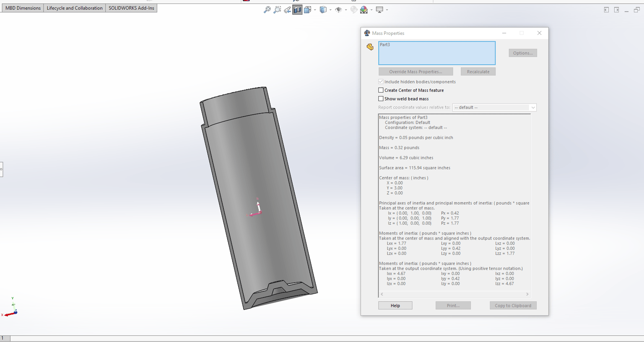The image size is (644, 342).
Task: Click the selection hand icon beside Part3
Action: click(x=370, y=47)
